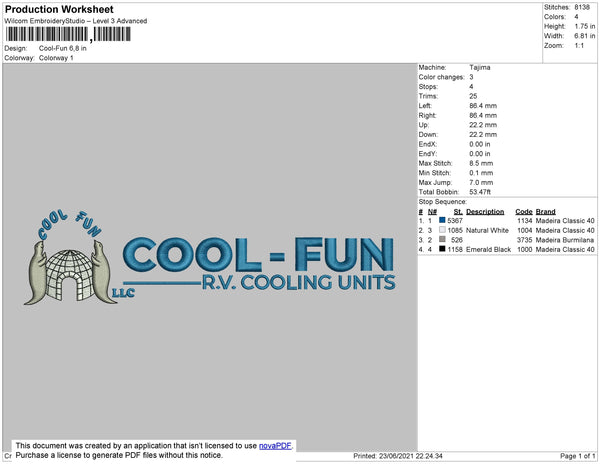Click the Printed timestamp at the bottom
The height and width of the screenshot is (464, 600).
click(398, 456)
